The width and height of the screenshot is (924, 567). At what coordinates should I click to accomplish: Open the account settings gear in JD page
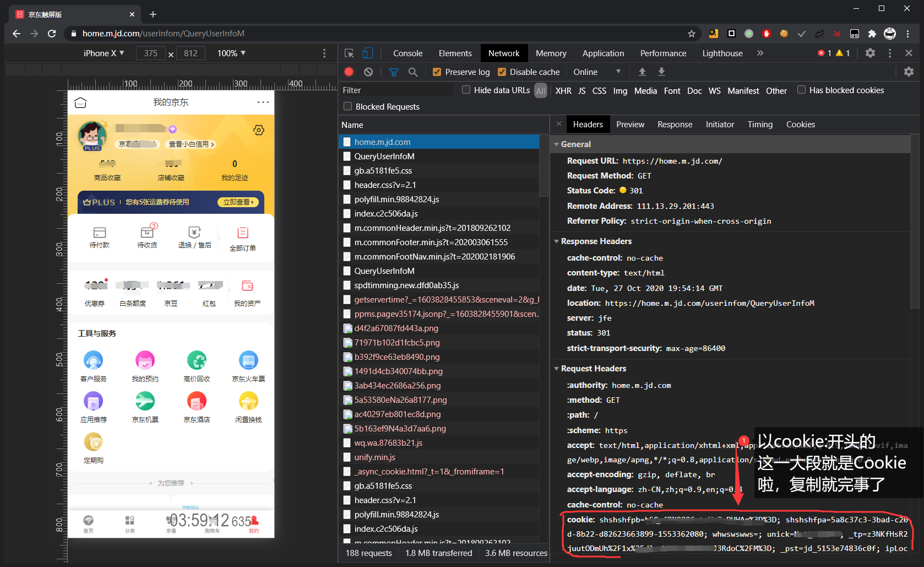coord(259,130)
